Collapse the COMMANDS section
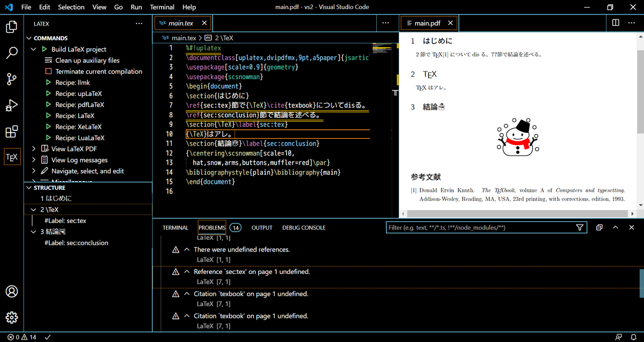The height and width of the screenshot is (342, 644). tap(29, 39)
